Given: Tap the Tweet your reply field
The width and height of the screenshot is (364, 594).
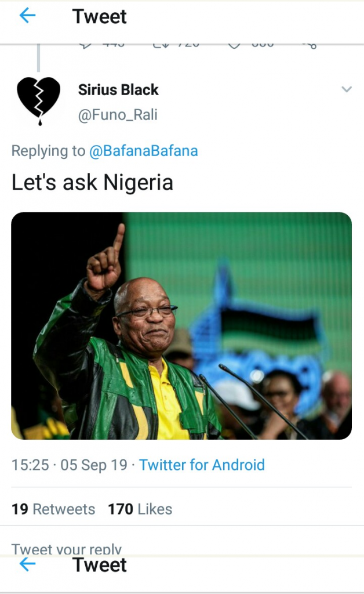Looking at the screenshot, I should coord(67,548).
